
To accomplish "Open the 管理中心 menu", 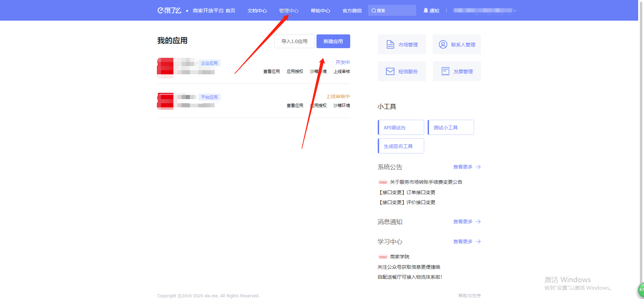I will coord(289,11).
